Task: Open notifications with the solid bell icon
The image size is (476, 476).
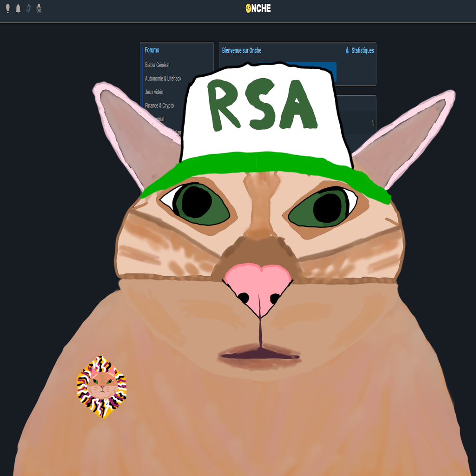Action: coord(18,8)
